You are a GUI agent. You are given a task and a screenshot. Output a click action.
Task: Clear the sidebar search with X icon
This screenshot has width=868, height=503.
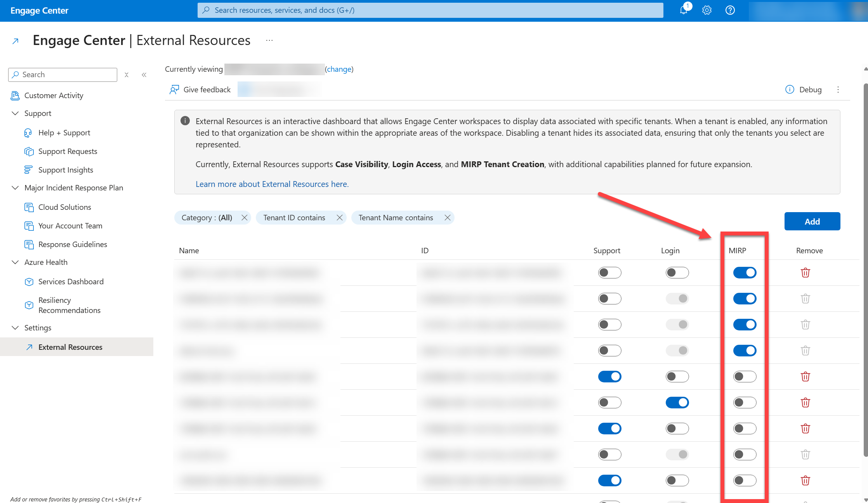tap(127, 75)
